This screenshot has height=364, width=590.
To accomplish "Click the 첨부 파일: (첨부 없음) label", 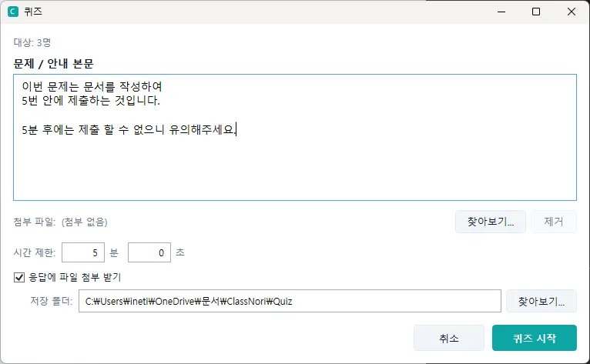I will 61,222.
